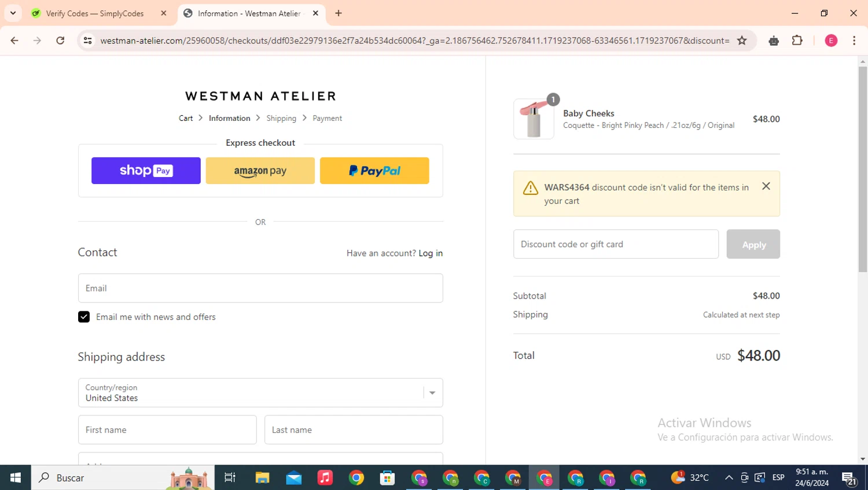Open the ESP language indicator
This screenshot has width=868, height=490.
click(778, 478)
